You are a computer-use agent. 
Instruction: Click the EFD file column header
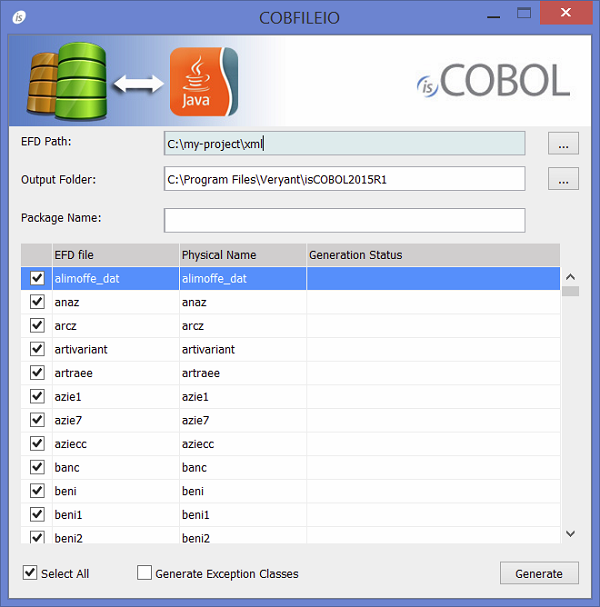(x=113, y=255)
